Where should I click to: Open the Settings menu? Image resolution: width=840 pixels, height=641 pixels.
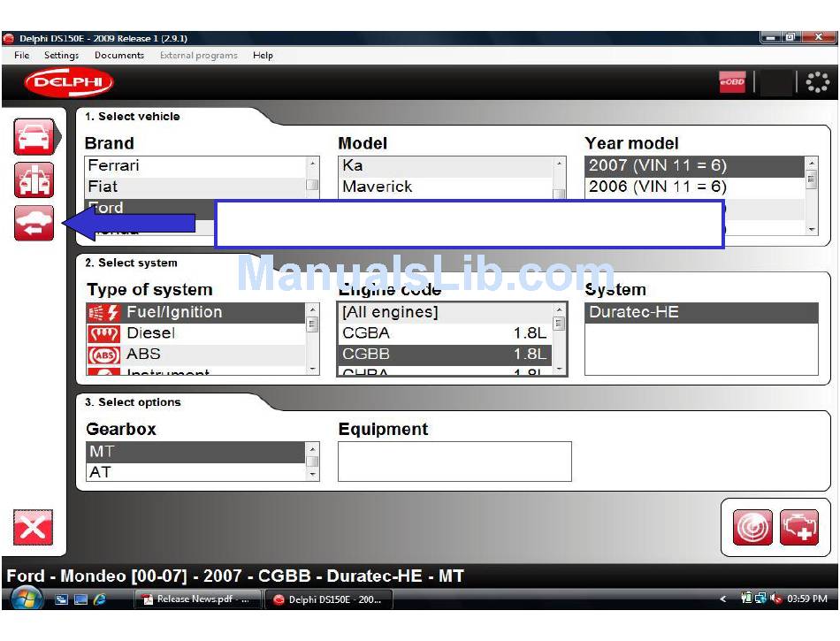61,55
